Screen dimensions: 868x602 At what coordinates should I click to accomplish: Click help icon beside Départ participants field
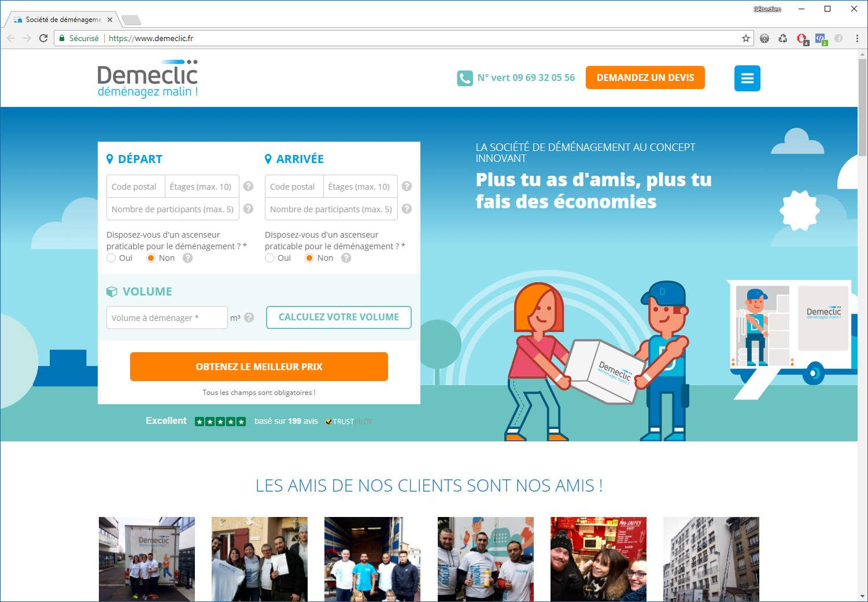click(x=248, y=209)
